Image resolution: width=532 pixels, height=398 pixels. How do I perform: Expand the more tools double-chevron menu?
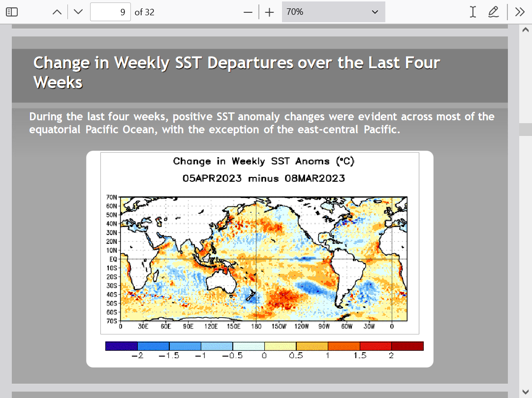[x=520, y=12]
